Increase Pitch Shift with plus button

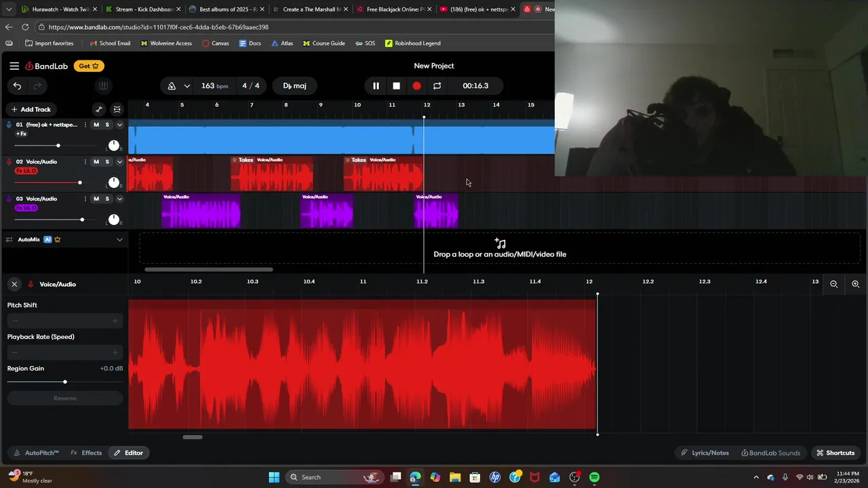point(115,321)
